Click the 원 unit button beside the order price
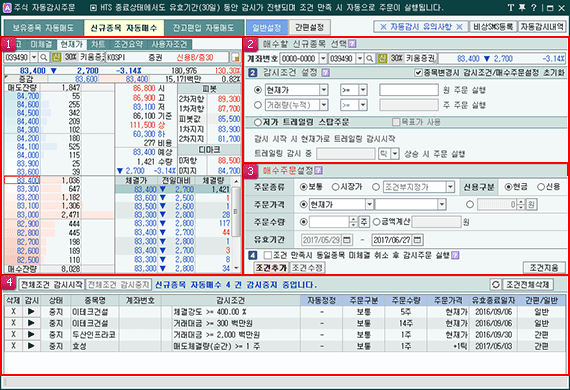 (x=531, y=205)
